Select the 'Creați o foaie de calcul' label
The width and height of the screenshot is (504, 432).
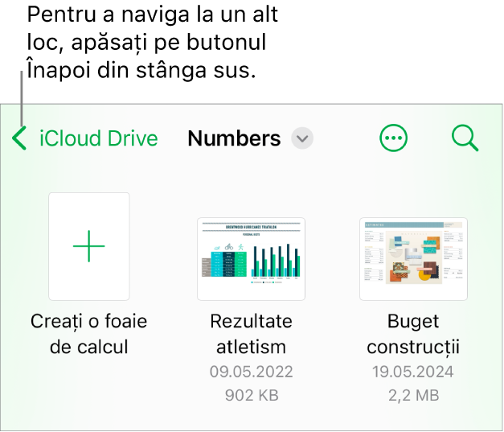[x=89, y=334]
